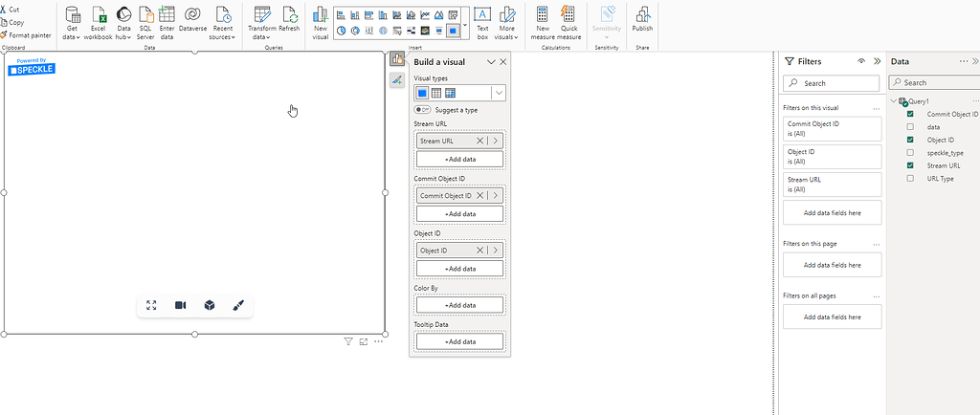Click the Speckle cube view-mode icon
Image resolution: width=980 pixels, height=415 pixels.
click(x=210, y=305)
